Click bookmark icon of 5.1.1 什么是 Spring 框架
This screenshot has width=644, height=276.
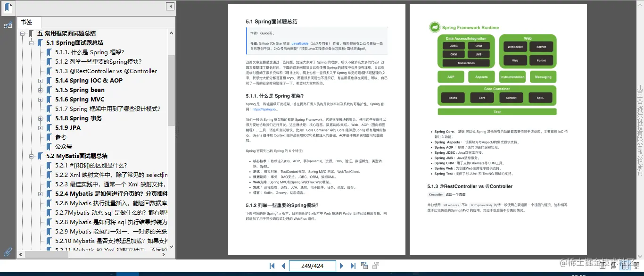pyautogui.click(x=49, y=52)
